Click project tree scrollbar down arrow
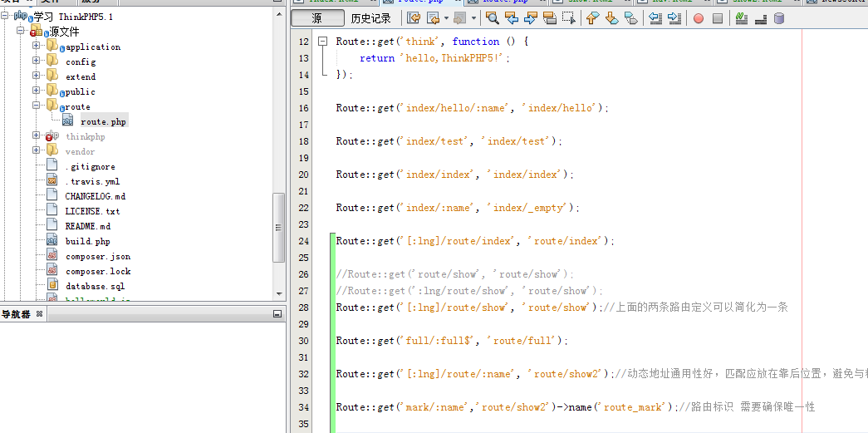The image size is (868, 433). (279, 294)
